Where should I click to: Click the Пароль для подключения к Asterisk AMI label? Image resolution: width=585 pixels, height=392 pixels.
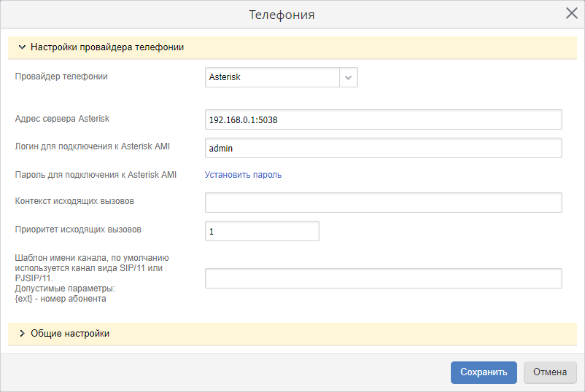(x=96, y=175)
